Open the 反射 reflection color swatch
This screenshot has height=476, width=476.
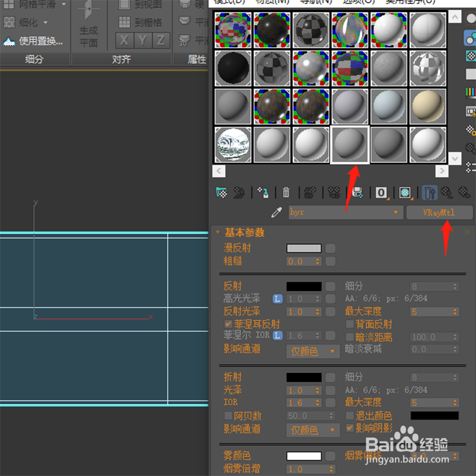[304, 286]
